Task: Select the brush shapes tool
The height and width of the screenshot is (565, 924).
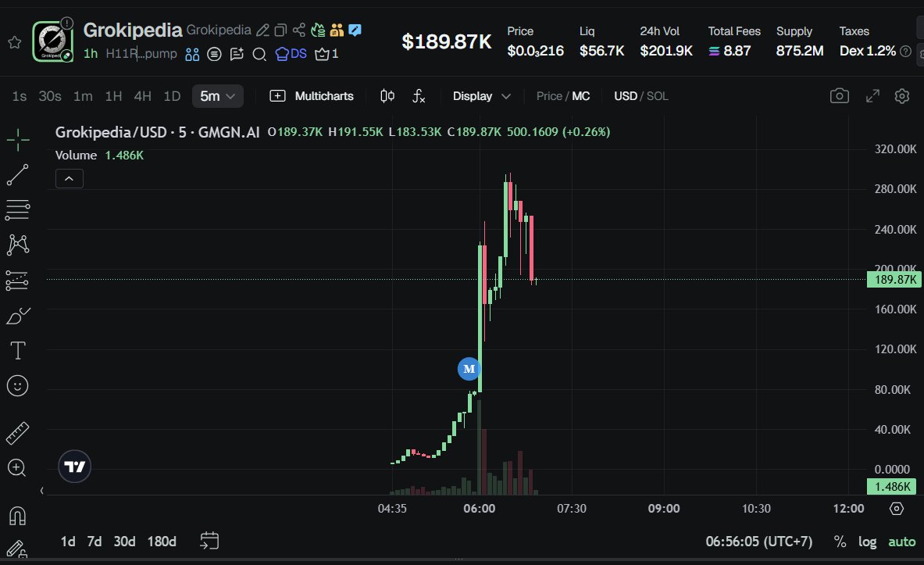Action: click(x=18, y=316)
